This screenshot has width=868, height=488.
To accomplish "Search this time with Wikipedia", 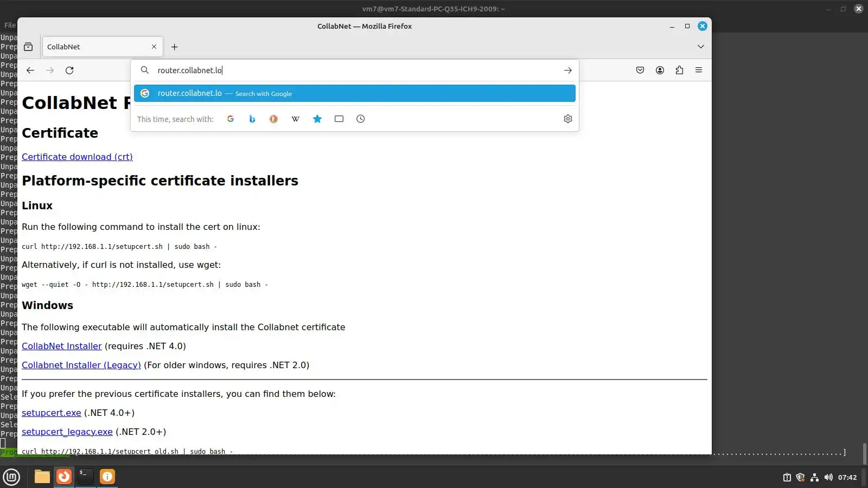I will tap(296, 119).
